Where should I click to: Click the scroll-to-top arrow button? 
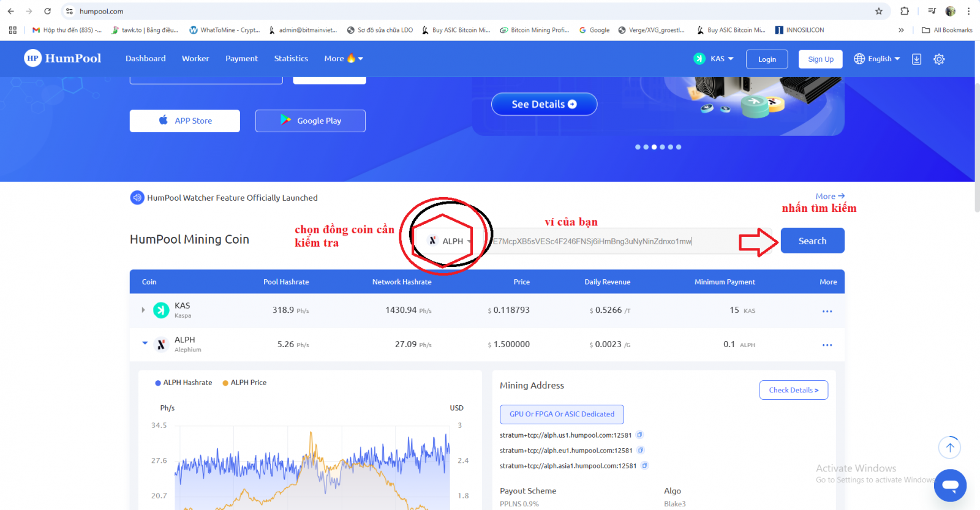949,448
